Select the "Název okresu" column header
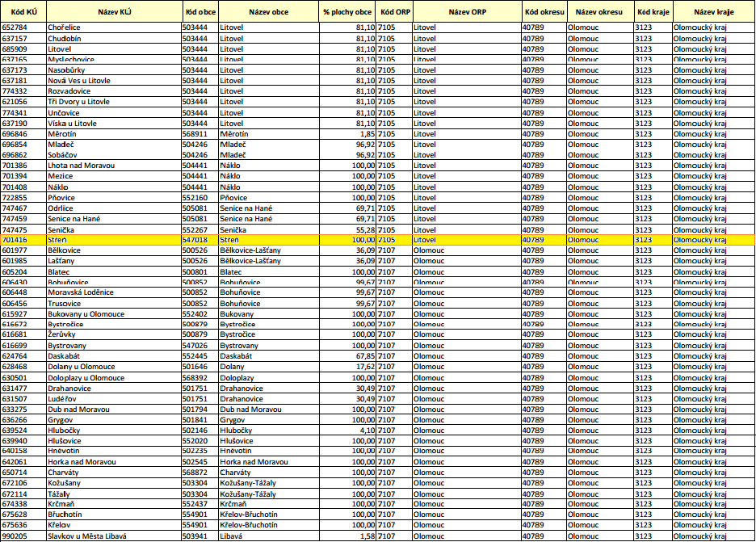 click(600, 12)
